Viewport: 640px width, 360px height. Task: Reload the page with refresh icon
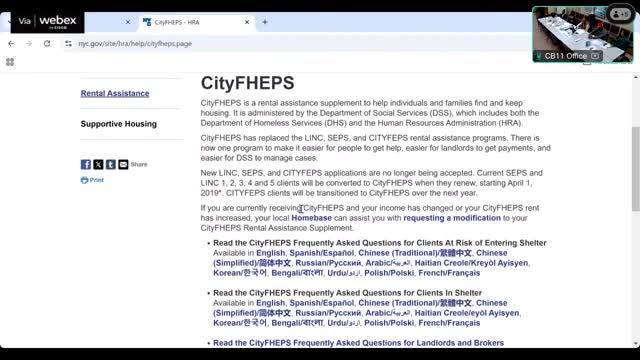[x=47, y=43]
